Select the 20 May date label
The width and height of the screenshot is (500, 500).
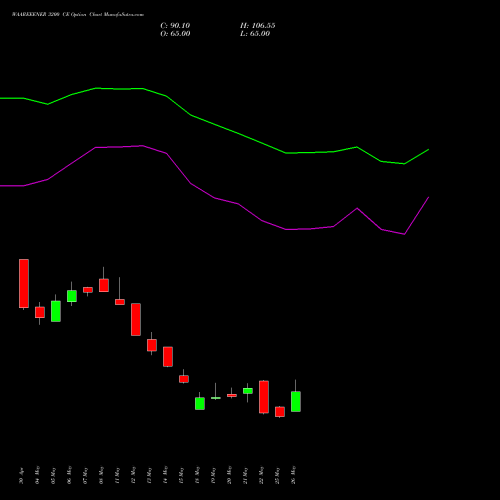pos(230,475)
